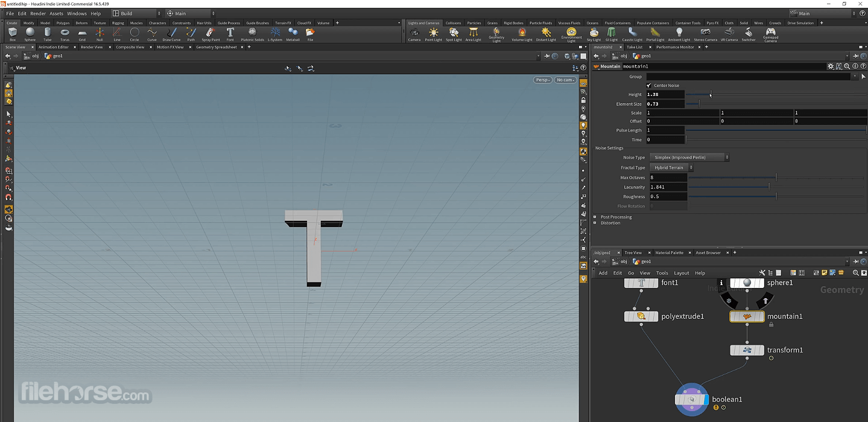Click obj in the viewport path bar

coord(35,56)
